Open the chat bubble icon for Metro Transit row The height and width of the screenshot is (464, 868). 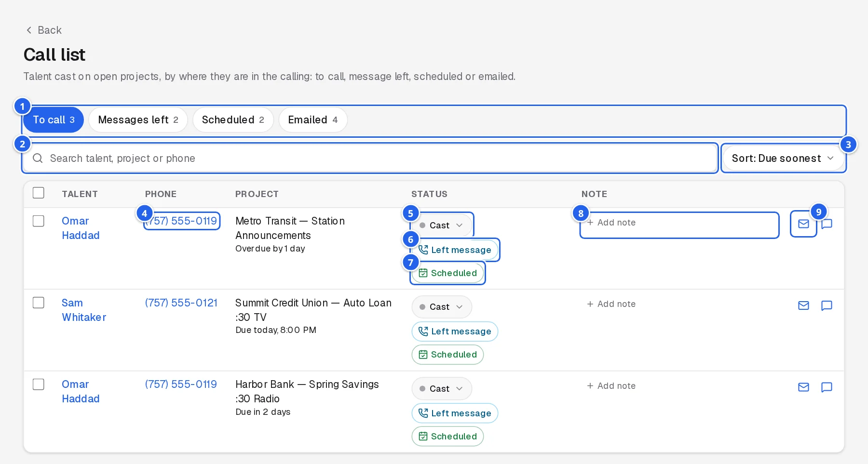coord(827,224)
